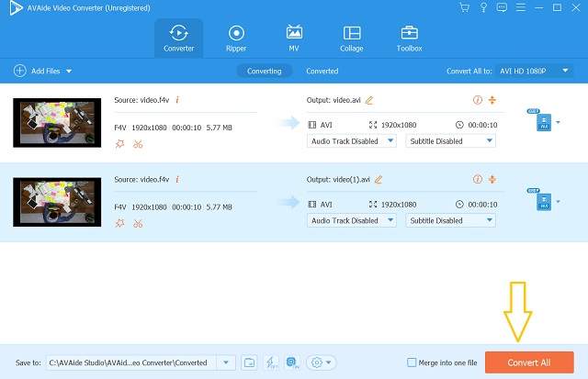Click the AVI format icon for video(1).avi
The image size is (588, 379).
[544, 202]
